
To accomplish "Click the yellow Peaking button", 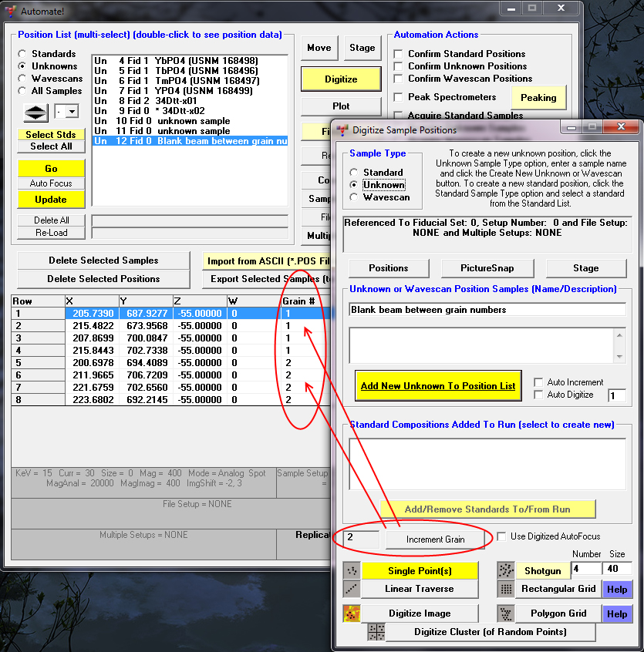I will click(x=538, y=98).
